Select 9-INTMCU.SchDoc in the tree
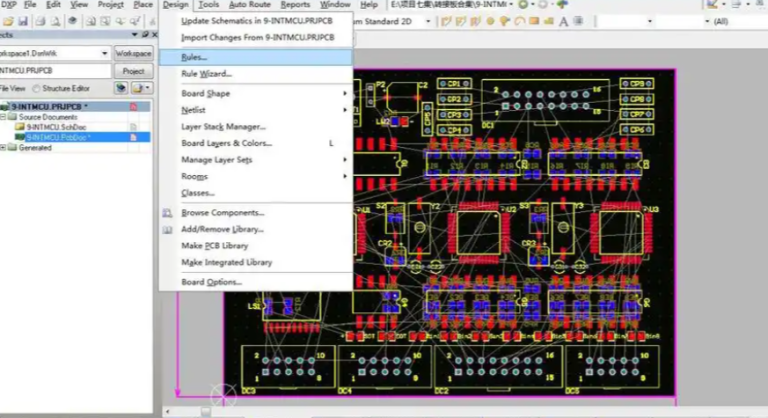The height and width of the screenshot is (418, 768). 56,127
